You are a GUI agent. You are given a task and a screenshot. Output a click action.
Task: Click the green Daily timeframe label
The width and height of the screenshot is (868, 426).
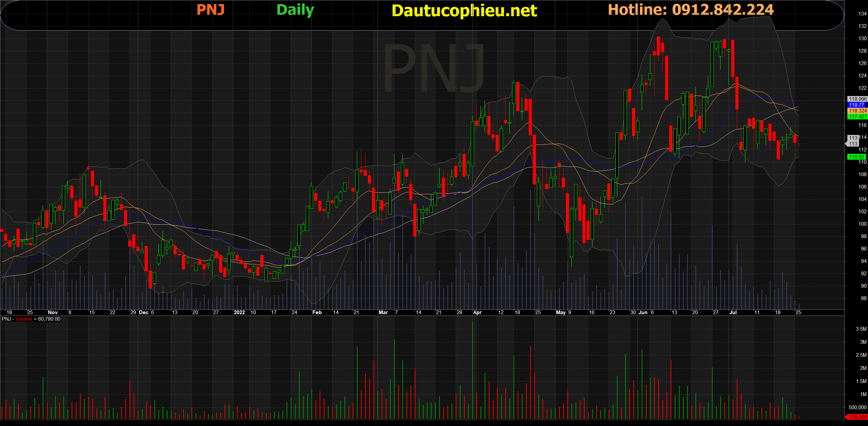pyautogui.click(x=295, y=10)
